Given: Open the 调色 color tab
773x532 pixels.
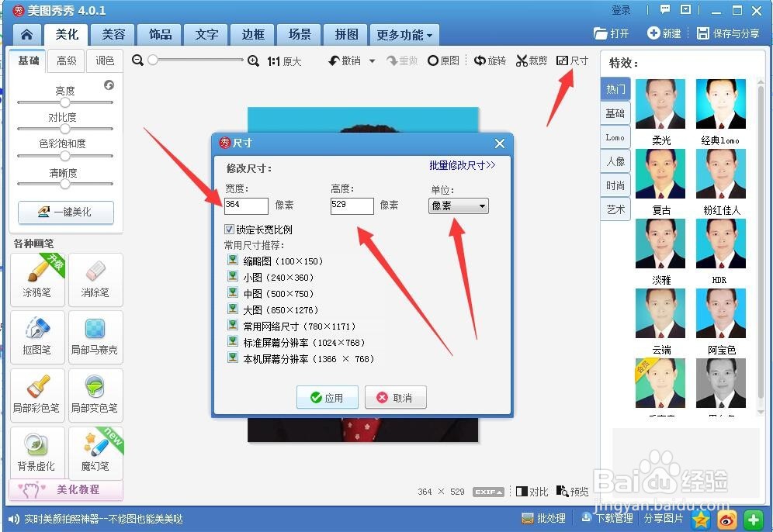Looking at the screenshot, I should [105, 60].
